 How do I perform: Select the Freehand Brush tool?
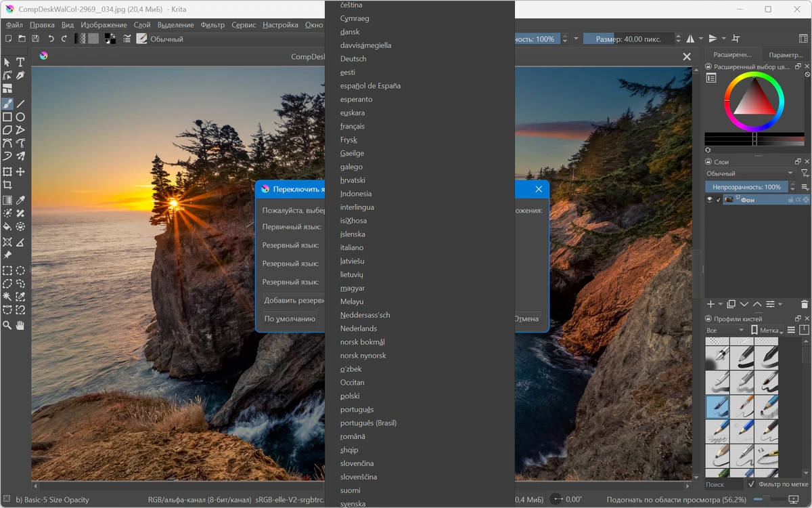(7, 104)
